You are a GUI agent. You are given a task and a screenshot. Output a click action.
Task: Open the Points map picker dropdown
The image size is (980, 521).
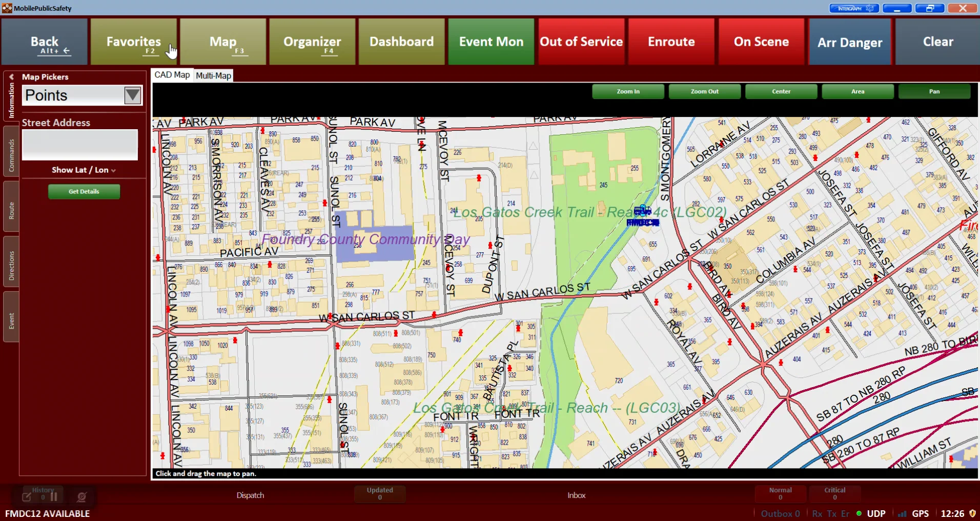click(132, 95)
